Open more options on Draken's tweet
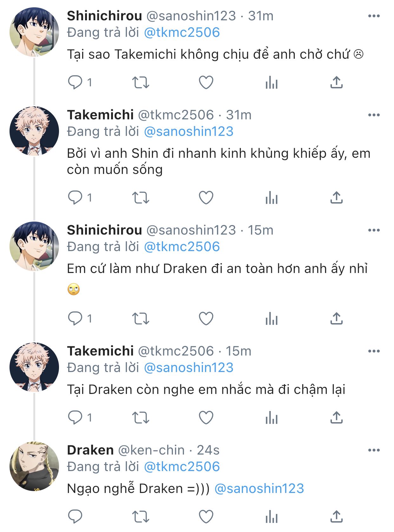394x532 pixels. tap(374, 450)
